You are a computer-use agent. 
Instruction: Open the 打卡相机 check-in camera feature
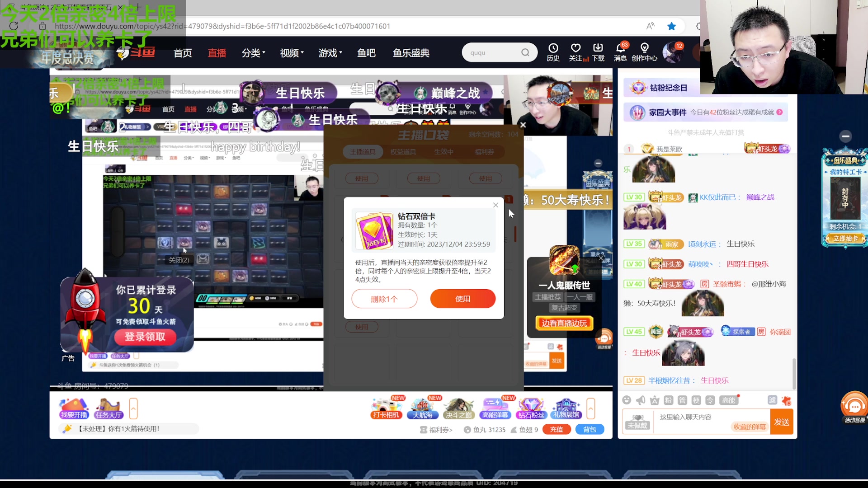(x=386, y=408)
